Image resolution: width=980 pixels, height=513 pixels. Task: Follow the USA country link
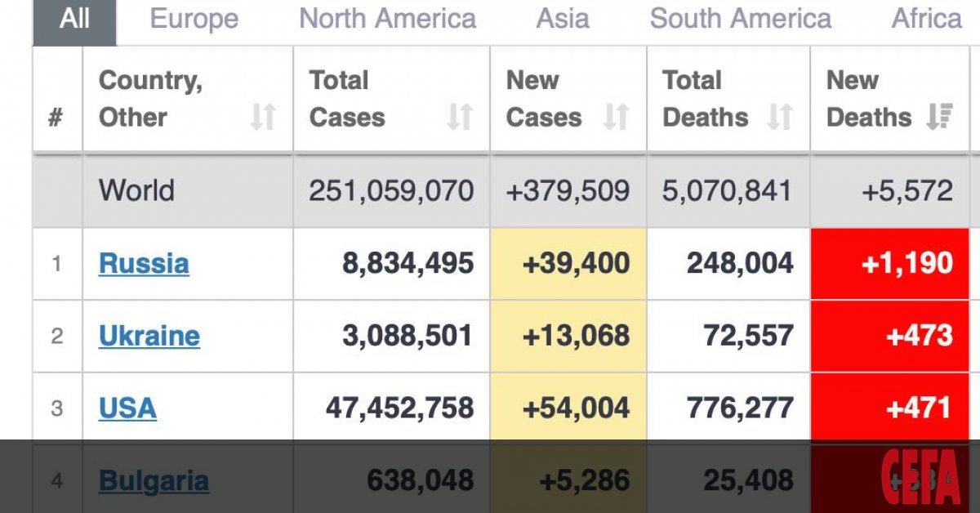pyautogui.click(x=127, y=408)
